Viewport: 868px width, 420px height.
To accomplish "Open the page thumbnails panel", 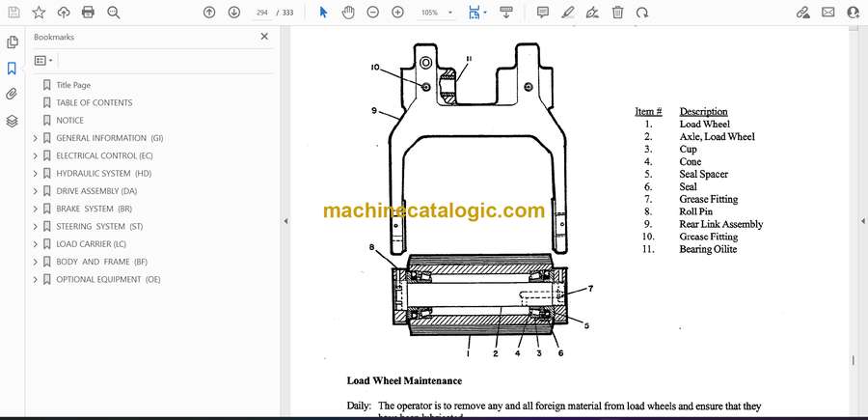I will (x=13, y=42).
